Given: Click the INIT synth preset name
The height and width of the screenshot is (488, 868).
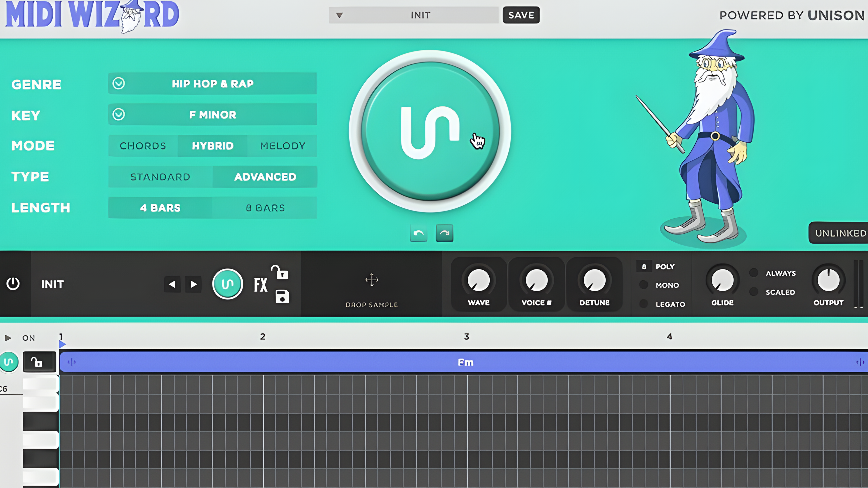Looking at the screenshot, I should tap(53, 284).
